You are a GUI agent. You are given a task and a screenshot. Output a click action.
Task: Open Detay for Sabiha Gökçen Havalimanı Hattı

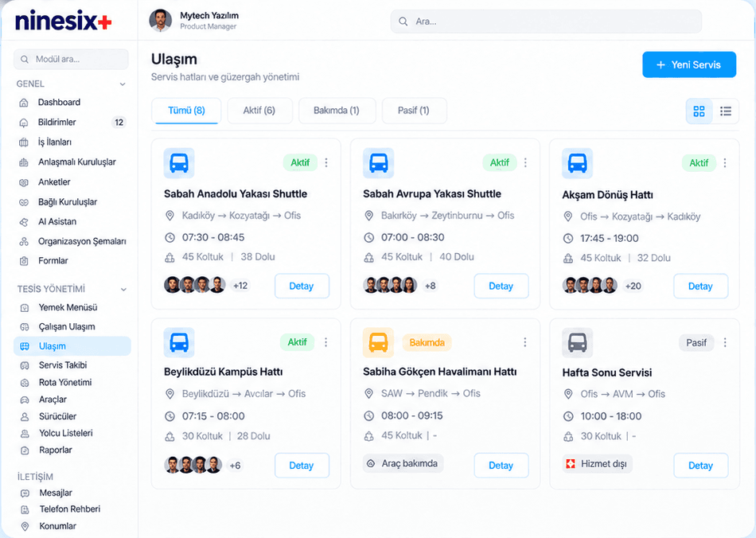point(501,466)
